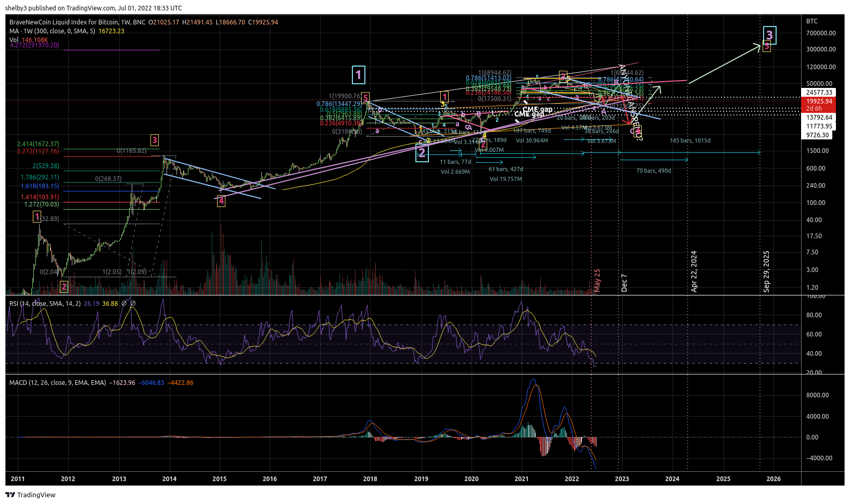850x504 pixels.
Task: Click the 13792.64 price axis tag
Action: pos(819,118)
